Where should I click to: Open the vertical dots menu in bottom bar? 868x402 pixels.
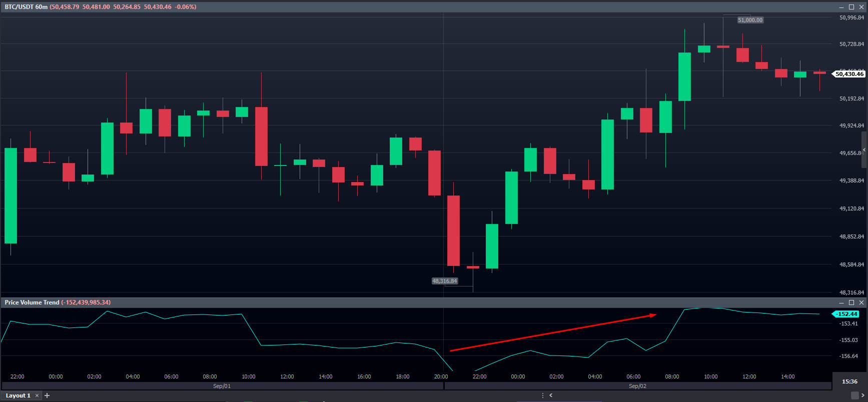pos(543,395)
